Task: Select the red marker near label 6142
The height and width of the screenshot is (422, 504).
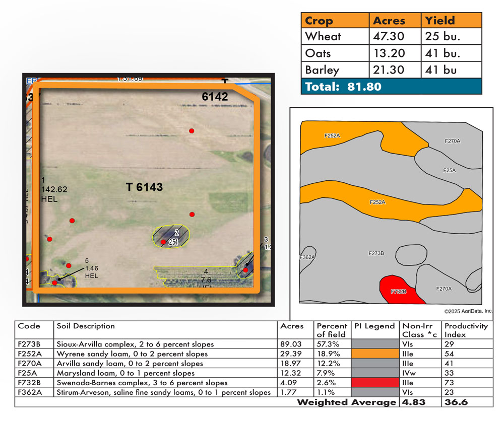Action: (192, 130)
